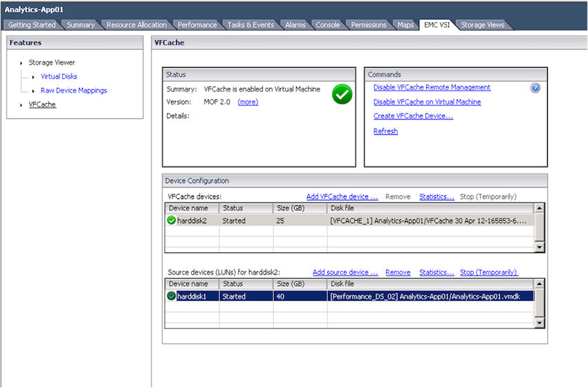
Task: Click Disable VFCache on Virtual Machine
Action: pyautogui.click(x=427, y=102)
